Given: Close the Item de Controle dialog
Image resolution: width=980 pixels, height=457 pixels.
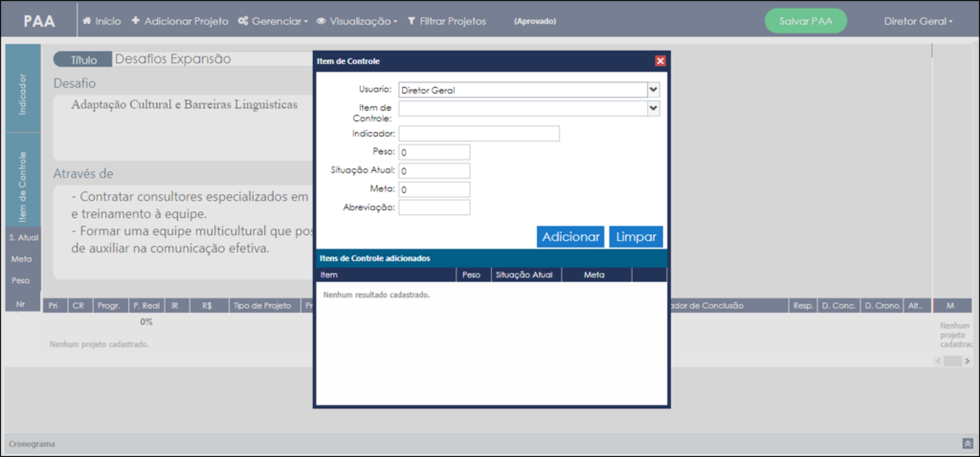Looking at the screenshot, I should click(x=660, y=61).
